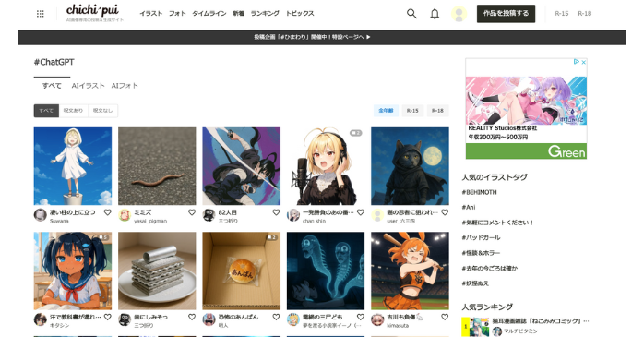This screenshot has width=644, height=337.
Task: Open the #Ani tag
Action: (469, 208)
